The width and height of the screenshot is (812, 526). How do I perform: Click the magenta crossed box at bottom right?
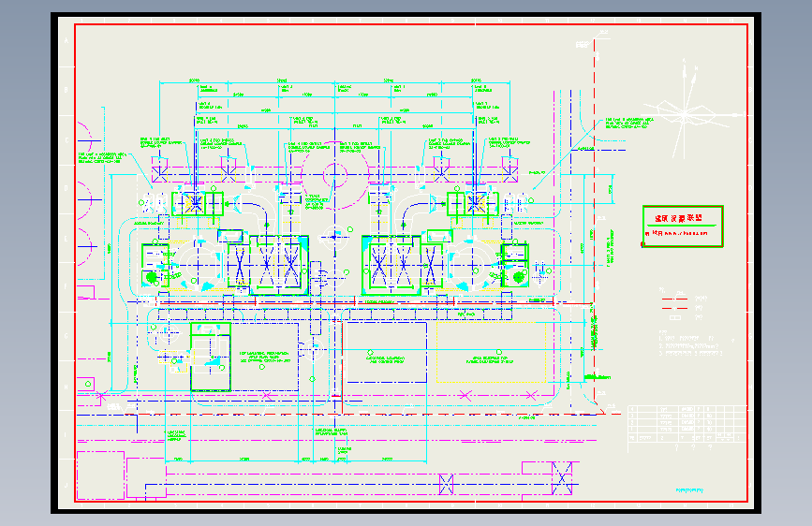[x=562, y=478]
